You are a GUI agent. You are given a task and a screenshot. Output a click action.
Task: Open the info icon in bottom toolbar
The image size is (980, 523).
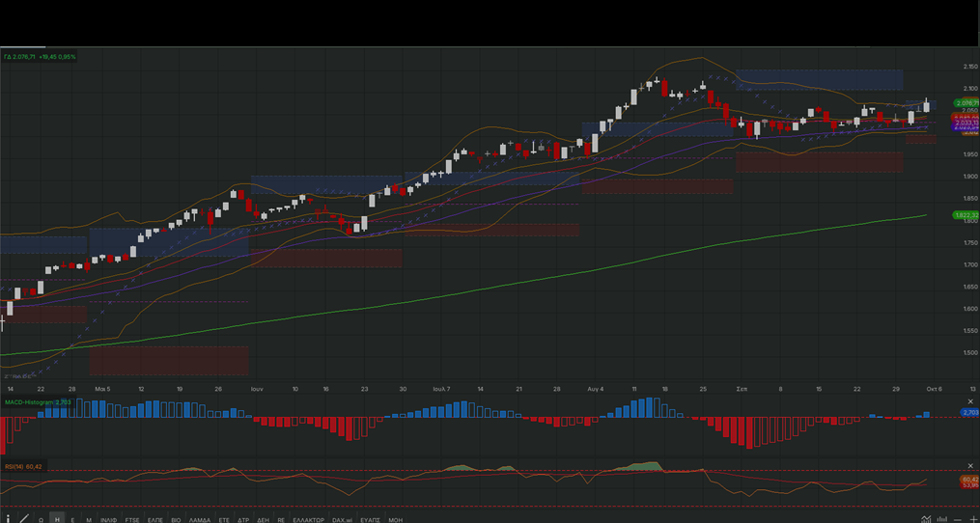tap(8, 518)
